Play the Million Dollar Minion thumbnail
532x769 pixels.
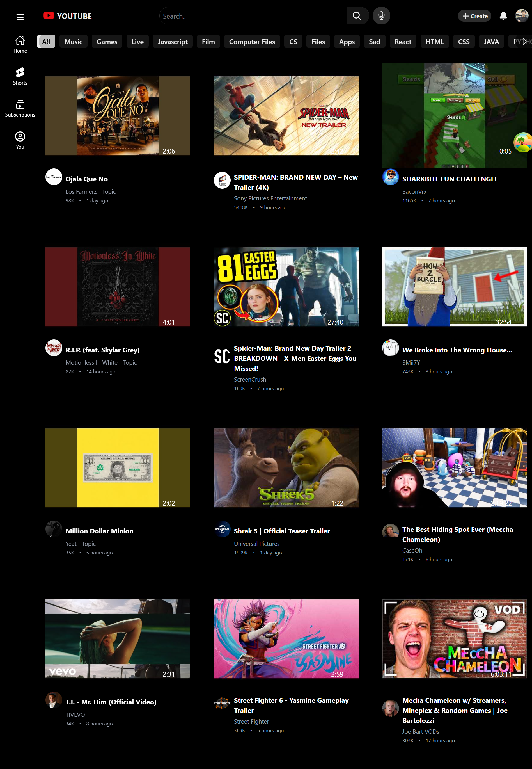click(x=118, y=468)
